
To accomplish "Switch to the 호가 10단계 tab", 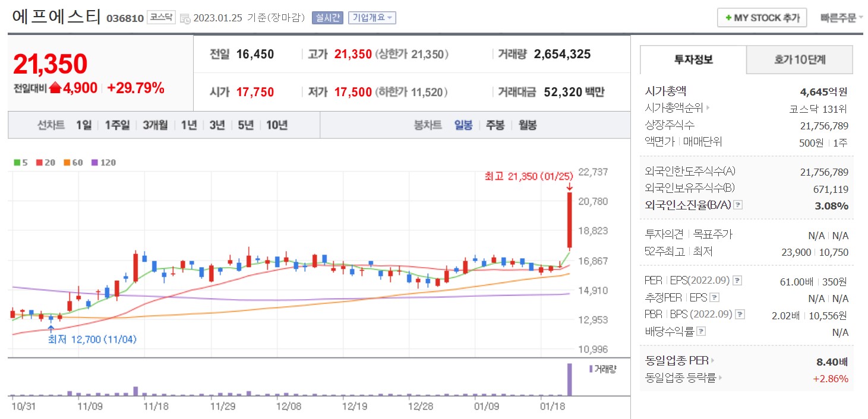I will pos(800,60).
